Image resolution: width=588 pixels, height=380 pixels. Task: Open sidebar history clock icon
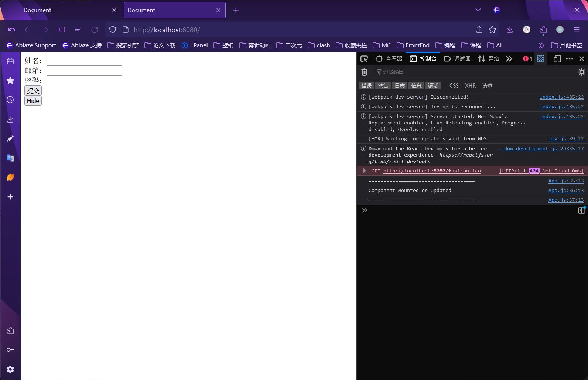click(10, 100)
